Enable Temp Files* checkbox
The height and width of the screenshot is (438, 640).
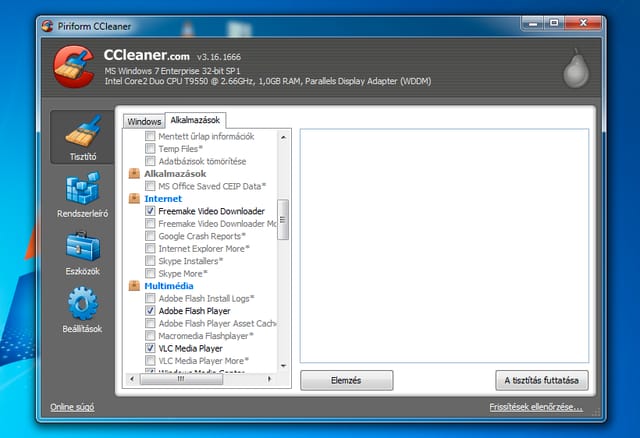click(150, 149)
